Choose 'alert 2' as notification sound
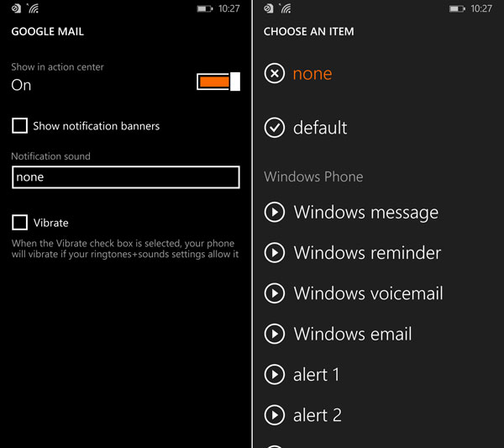Image resolution: width=504 pixels, height=448 pixels. tap(318, 415)
